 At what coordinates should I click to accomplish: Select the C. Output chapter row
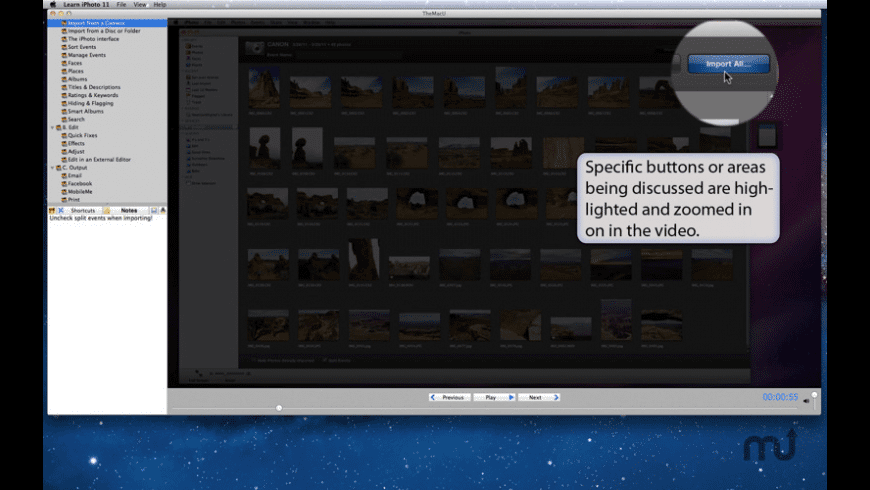74,168
